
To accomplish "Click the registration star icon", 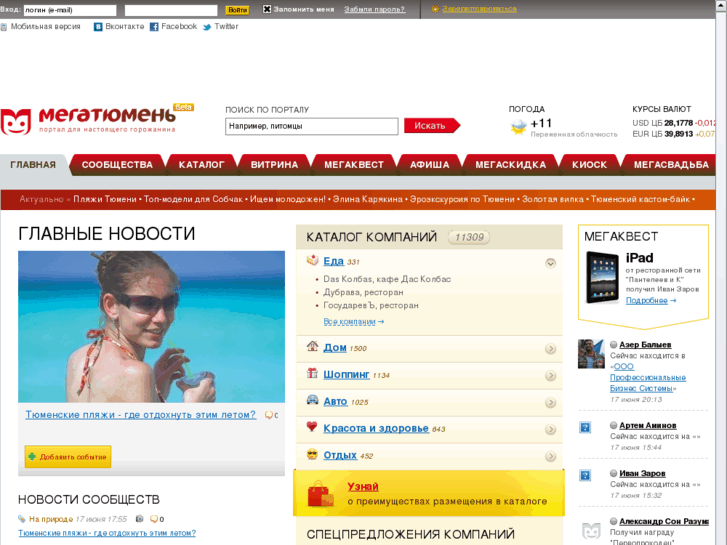I will pos(435,9).
